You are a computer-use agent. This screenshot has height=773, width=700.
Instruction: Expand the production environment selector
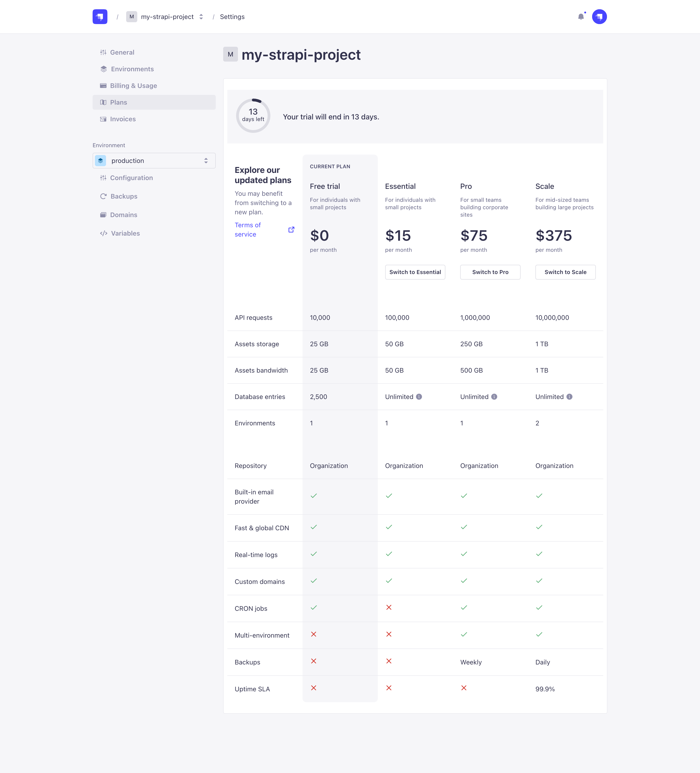point(154,161)
